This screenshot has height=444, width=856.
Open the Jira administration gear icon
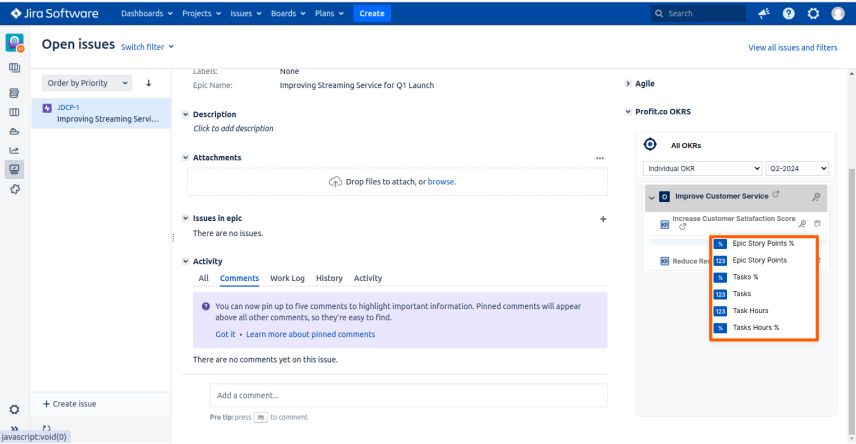[813, 13]
